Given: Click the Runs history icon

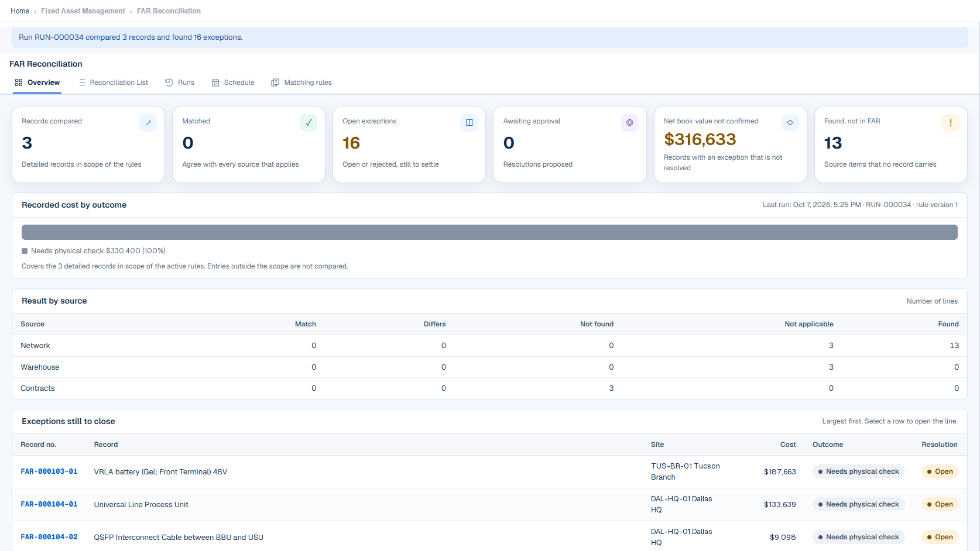Looking at the screenshot, I should coord(169,82).
